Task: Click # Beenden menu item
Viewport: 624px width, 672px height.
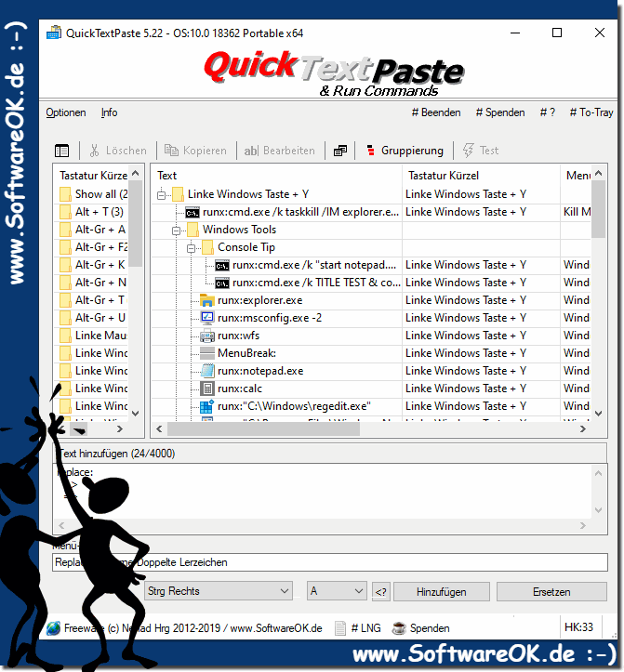Action: pos(436,112)
